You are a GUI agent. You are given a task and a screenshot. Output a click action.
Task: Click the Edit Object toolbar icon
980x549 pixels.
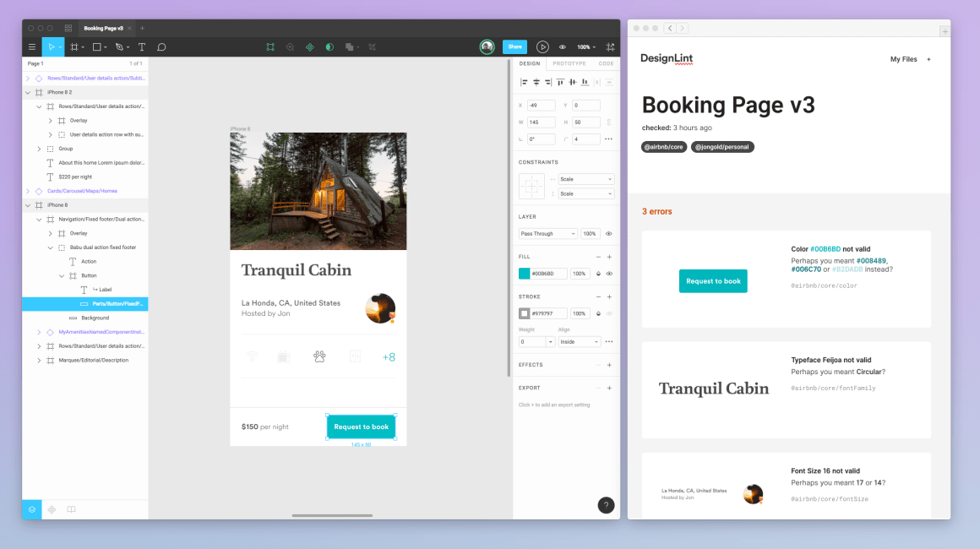click(x=270, y=46)
